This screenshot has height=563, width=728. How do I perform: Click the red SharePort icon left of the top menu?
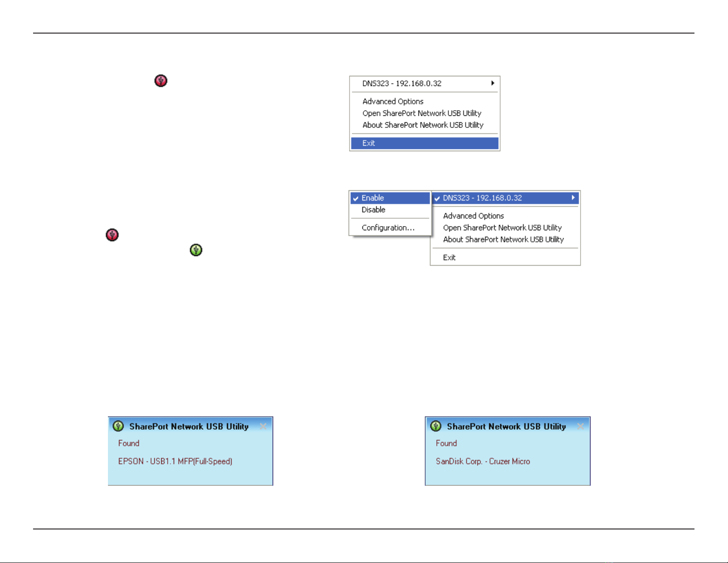pos(161,81)
